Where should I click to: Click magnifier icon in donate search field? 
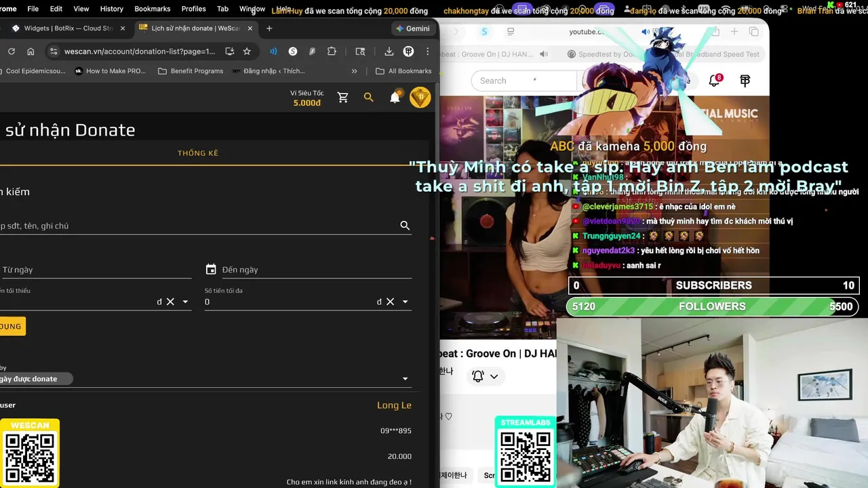point(405,226)
